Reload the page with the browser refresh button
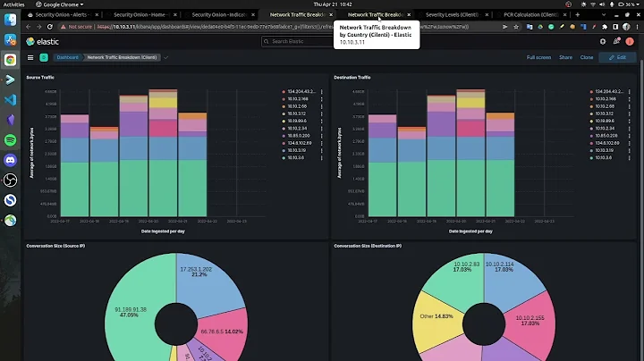Image resolution: width=644 pixels, height=361 pixels. [x=50, y=27]
